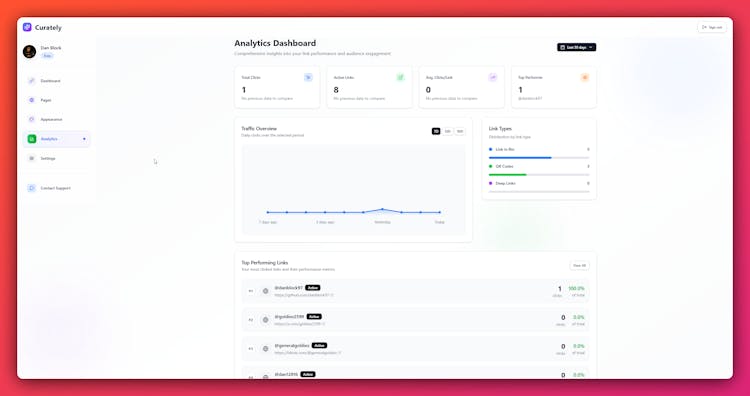
Task: Click the chevron on the date range selector
Action: [x=591, y=47]
